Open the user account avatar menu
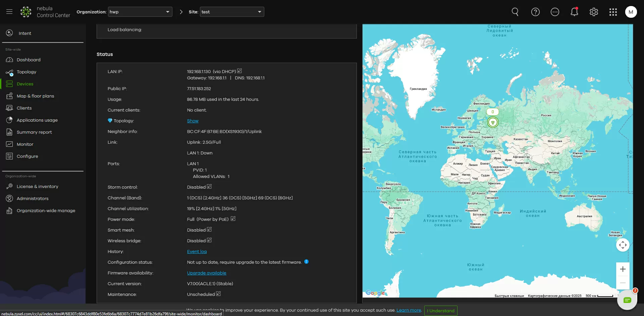Image resolution: width=644 pixels, height=316 pixels. click(x=631, y=12)
